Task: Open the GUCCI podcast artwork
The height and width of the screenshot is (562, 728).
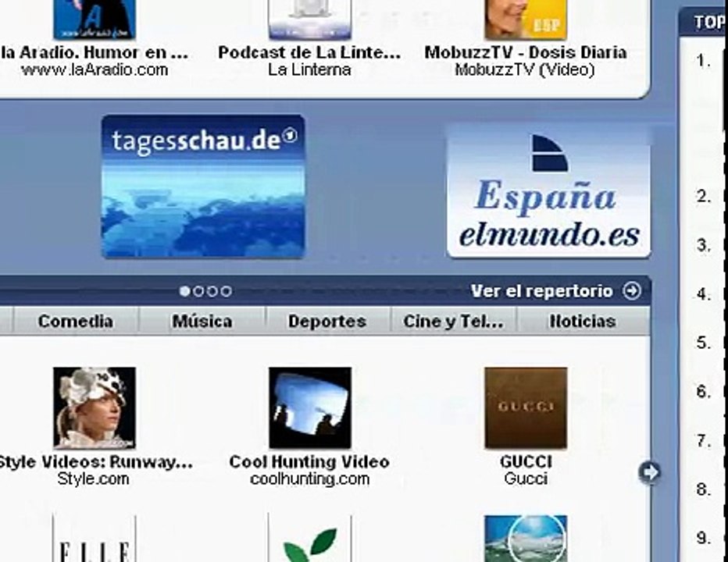Action: [x=526, y=408]
